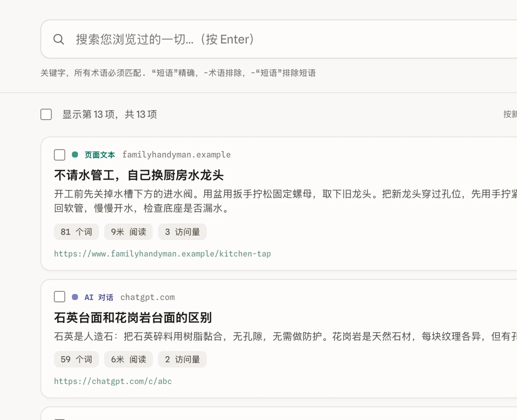517x420 pixels.
Task: Open the 按新 sort dropdown
Action: pos(510,114)
